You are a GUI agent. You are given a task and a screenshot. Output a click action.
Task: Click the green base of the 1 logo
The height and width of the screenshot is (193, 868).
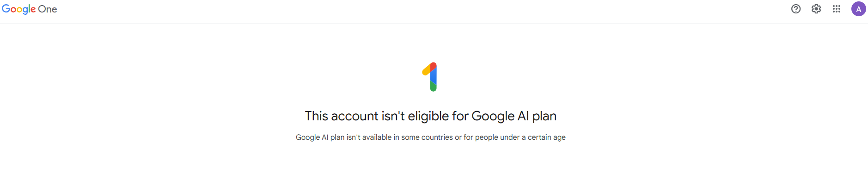click(433, 87)
